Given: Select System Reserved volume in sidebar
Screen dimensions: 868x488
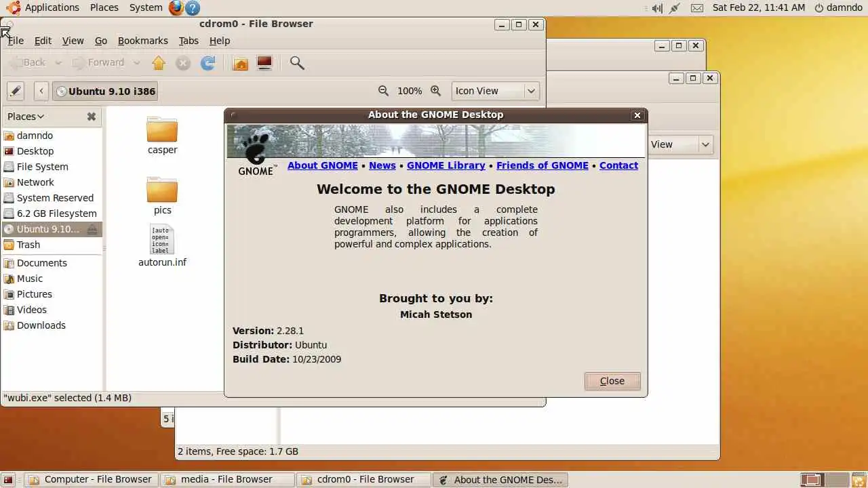Looking at the screenshot, I should (52, 198).
